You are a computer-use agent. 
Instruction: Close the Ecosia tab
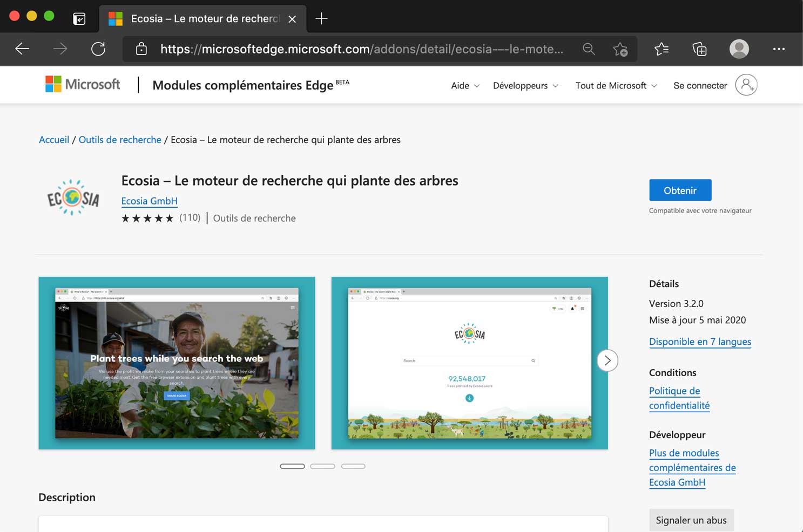[x=292, y=19]
